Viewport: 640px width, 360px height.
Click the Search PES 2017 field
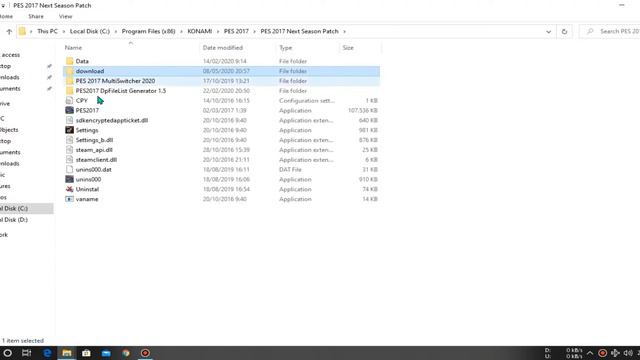click(x=610, y=31)
